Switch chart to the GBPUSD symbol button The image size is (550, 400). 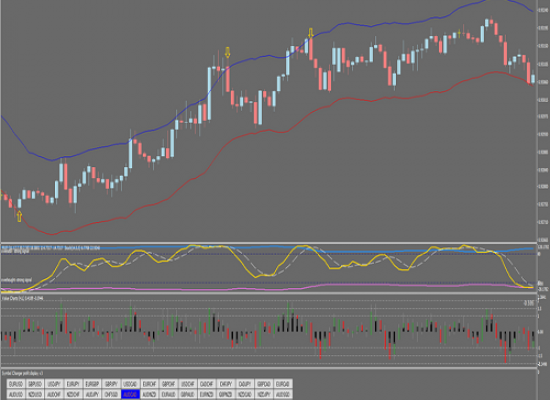[x=35, y=384]
